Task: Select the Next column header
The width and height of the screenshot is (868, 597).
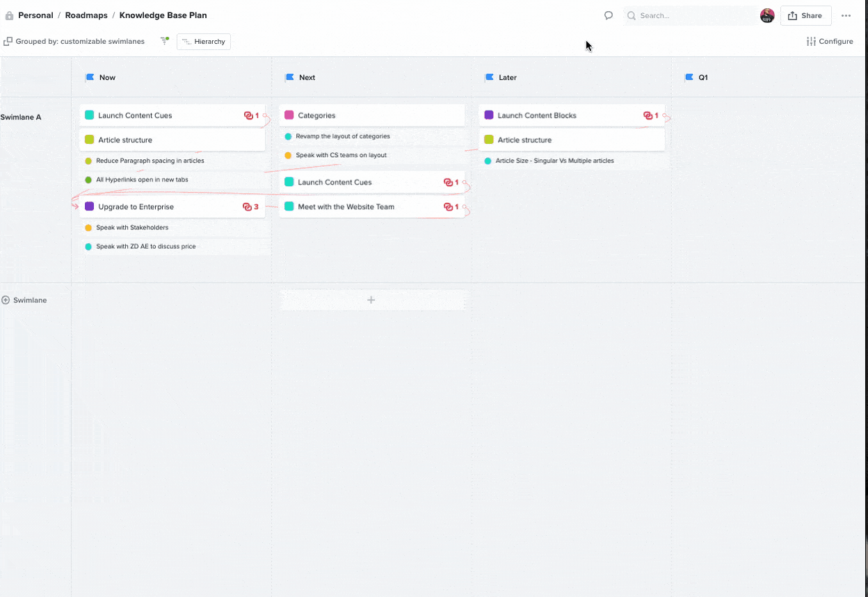Action: [307, 77]
